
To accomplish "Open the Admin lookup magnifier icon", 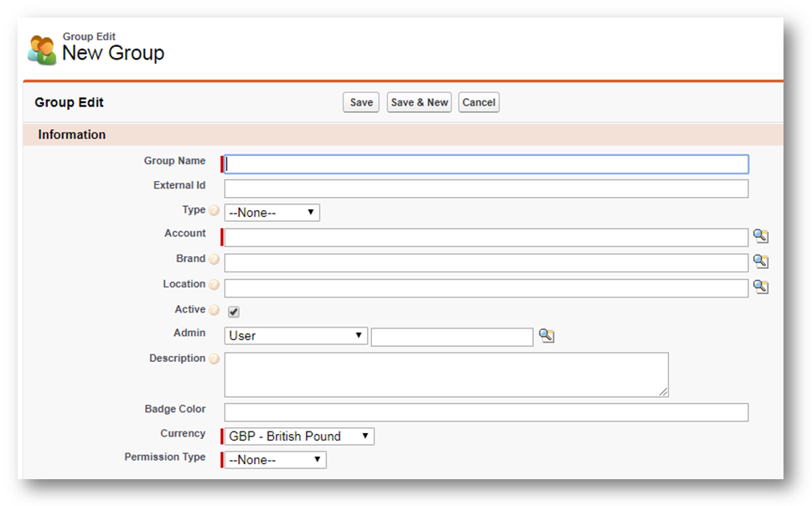I will (546, 336).
